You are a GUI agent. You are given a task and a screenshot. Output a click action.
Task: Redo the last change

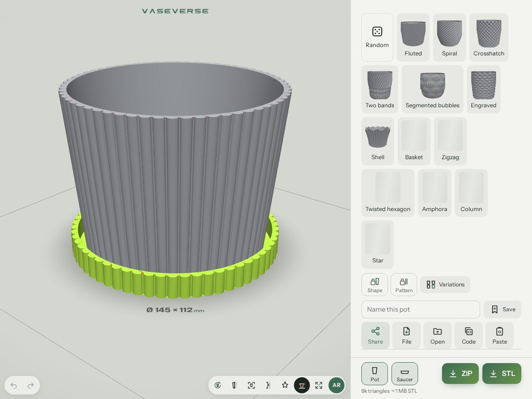[31, 386]
